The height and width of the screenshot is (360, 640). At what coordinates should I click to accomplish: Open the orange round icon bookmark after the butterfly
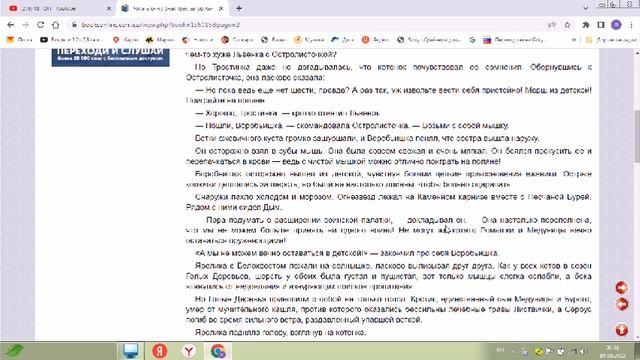[x=198, y=40]
